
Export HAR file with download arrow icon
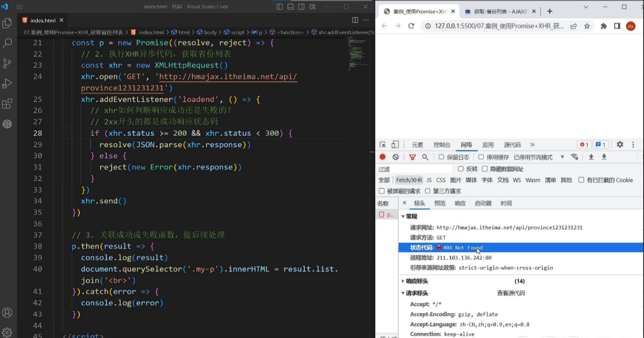pos(604,157)
